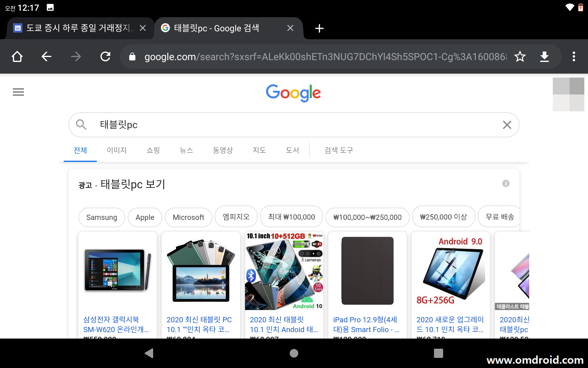Open black Smart Folio product image

tap(367, 271)
